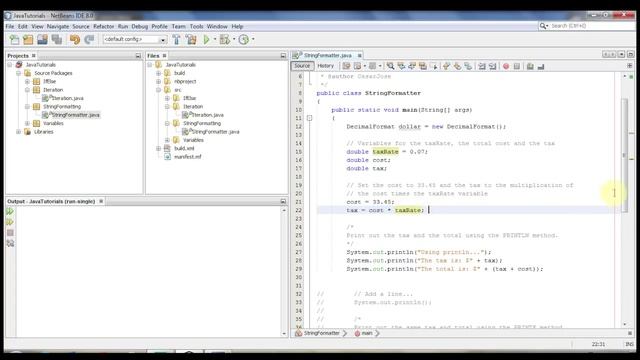Expand the nbproject folder in Files
This screenshot has width=640, height=360.
(158, 82)
